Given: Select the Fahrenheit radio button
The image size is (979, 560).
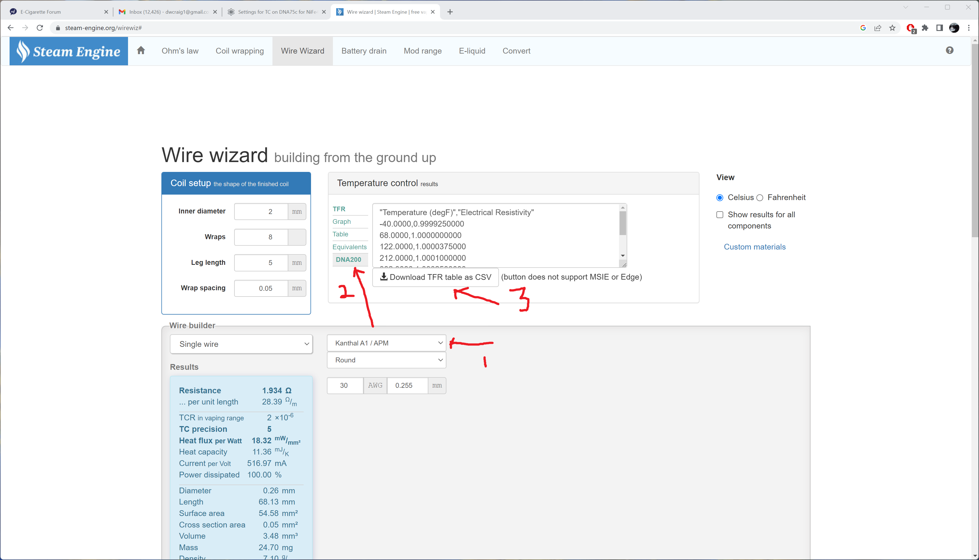Looking at the screenshot, I should coord(760,198).
